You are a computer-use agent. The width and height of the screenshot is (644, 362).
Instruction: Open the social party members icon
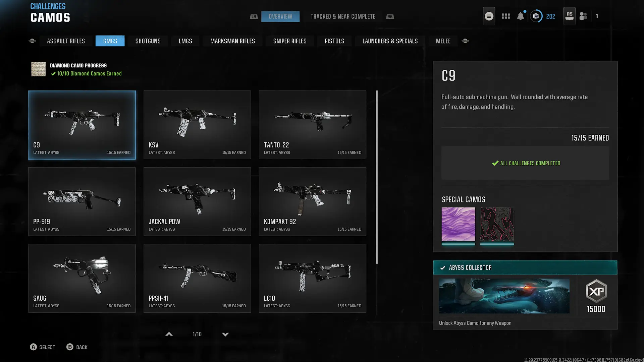point(583,16)
